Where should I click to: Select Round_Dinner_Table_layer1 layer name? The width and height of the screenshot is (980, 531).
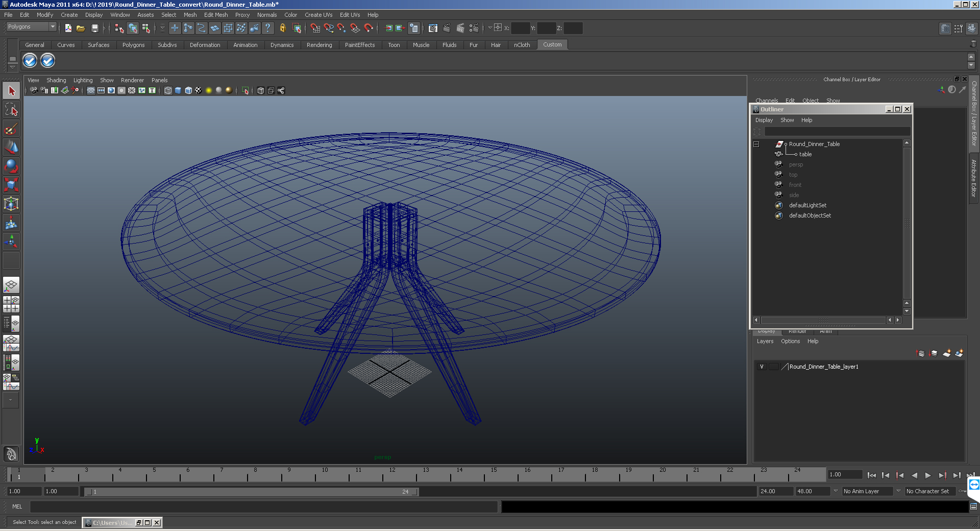823,367
